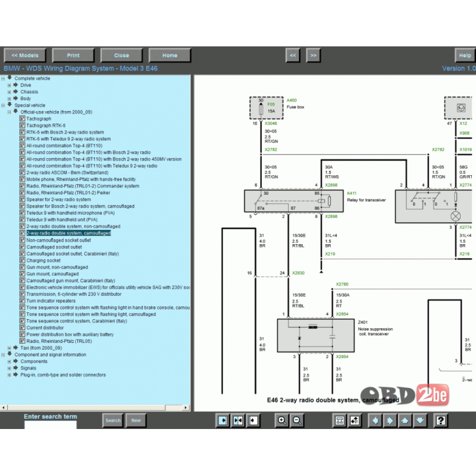This screenshot has width=476, height=476.
Task: Go to previous page with << button
Action: 293,56
